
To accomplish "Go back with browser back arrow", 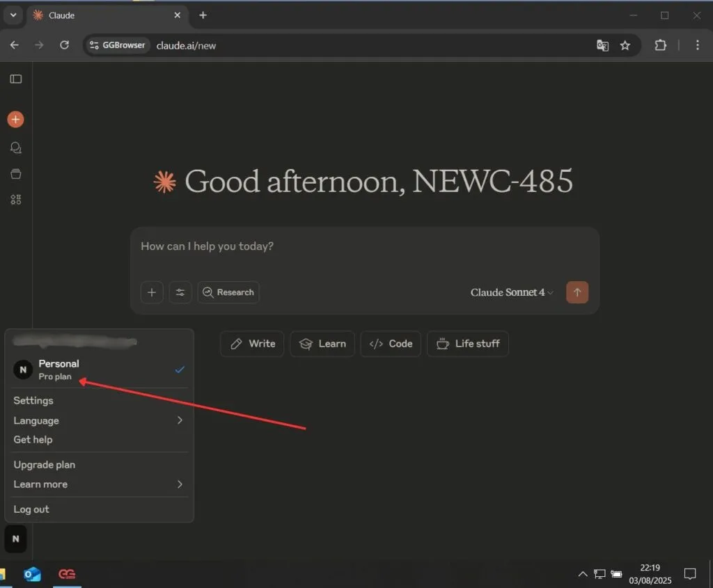I will [15, 45].
